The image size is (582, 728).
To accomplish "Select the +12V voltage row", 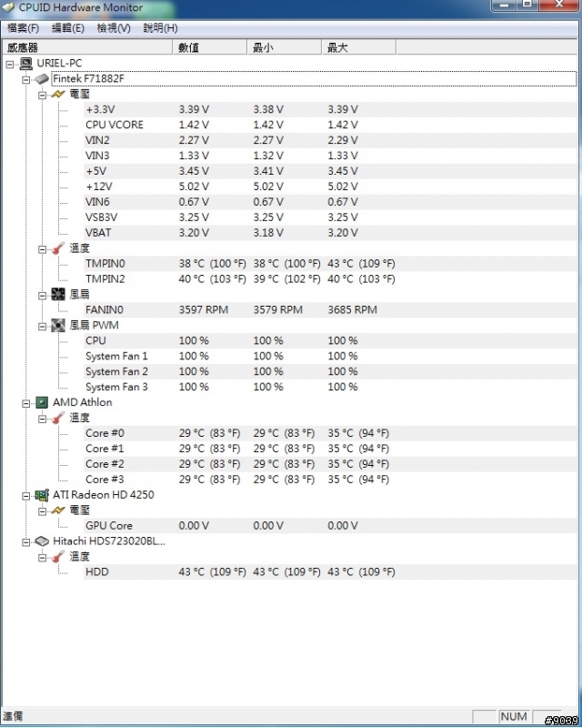I will (330, 187).
